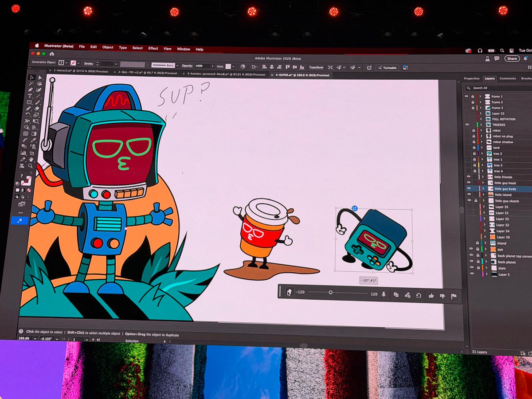Expand the robot layer
The image size is (532, 399).
click(x=482, y=130)
